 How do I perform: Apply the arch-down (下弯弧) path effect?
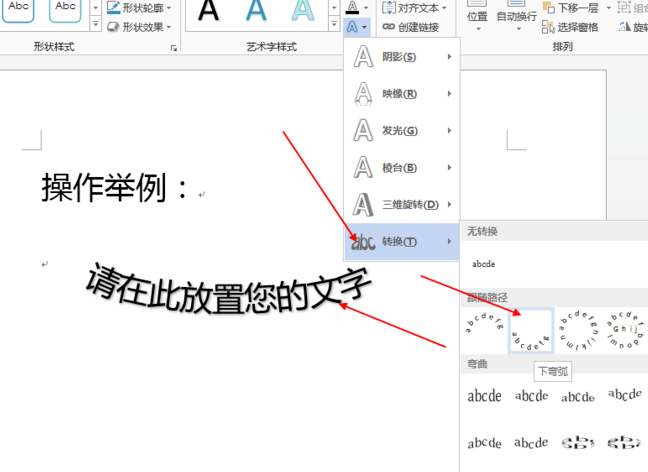[531, 331]
